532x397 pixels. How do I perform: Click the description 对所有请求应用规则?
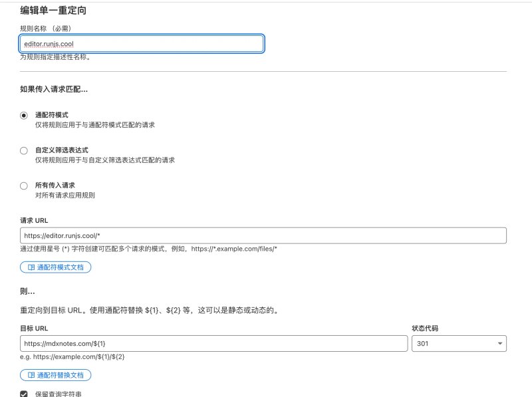click(65, 196)
